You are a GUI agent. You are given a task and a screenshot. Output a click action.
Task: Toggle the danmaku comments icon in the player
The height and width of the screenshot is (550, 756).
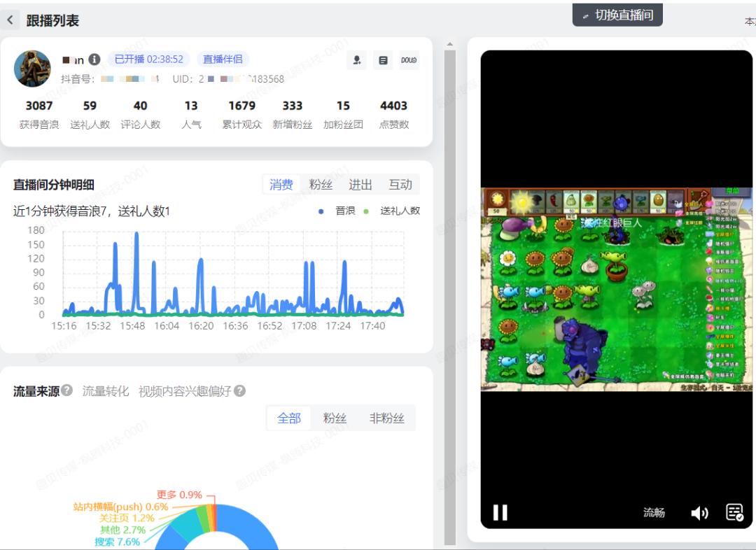click(734, 512)
